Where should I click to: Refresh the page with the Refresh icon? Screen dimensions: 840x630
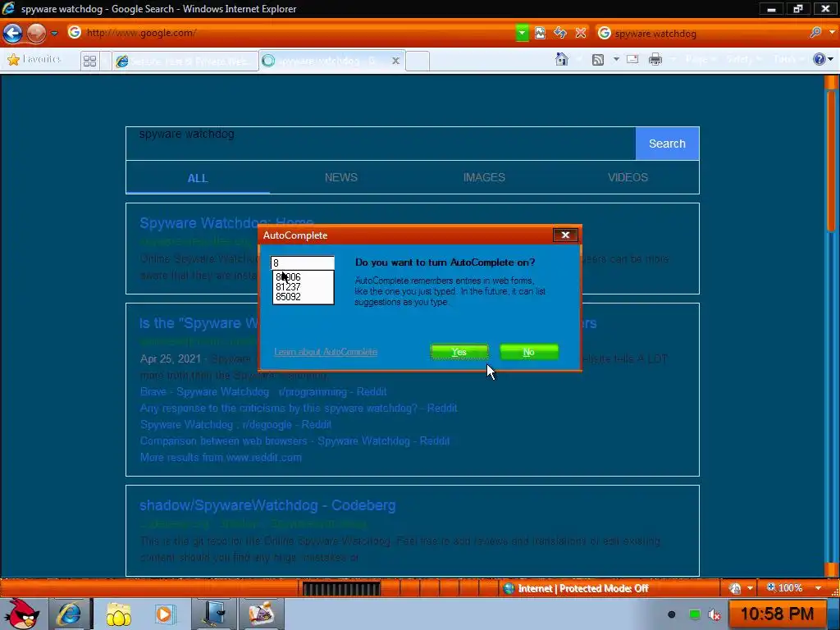pos(559,33)
